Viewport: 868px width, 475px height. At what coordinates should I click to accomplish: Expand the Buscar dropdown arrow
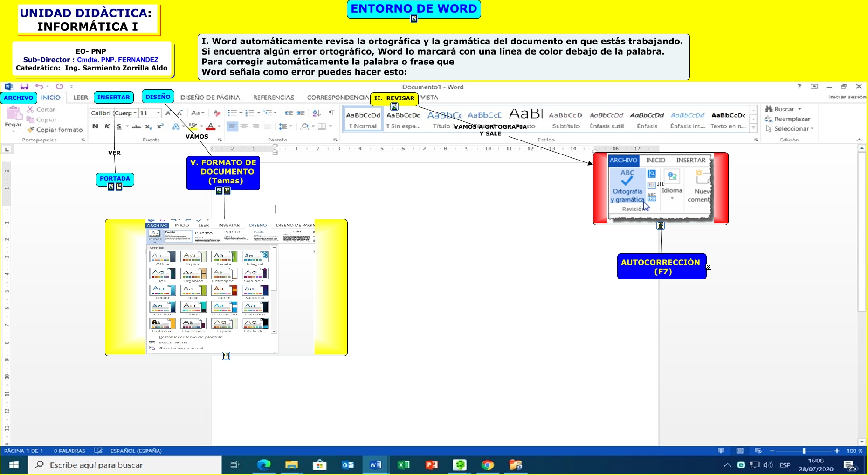tap(800, 109)
